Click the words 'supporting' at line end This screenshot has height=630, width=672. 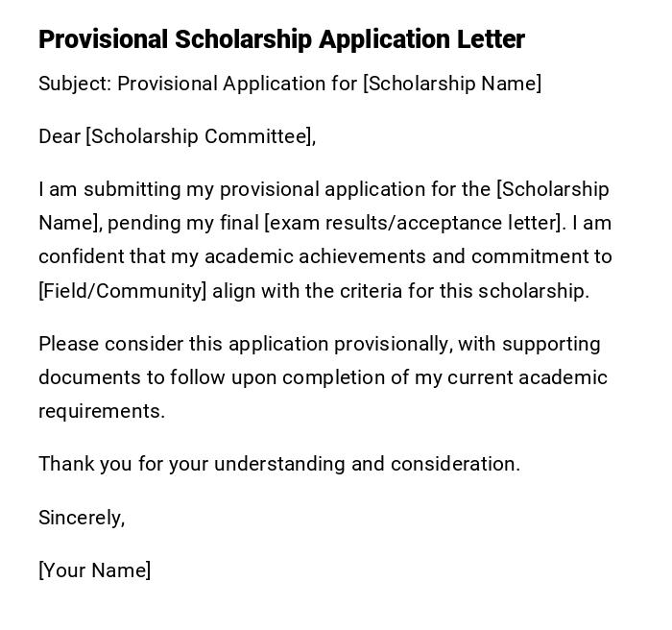click(x=551, y=344)
